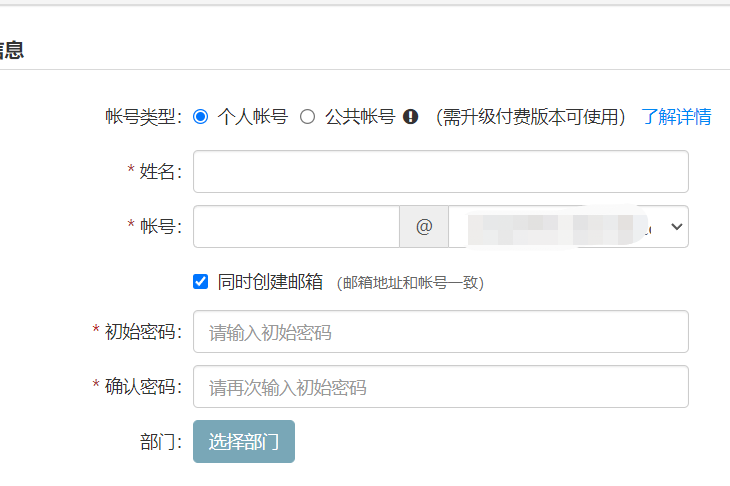The image size is (730, 486).
Task: Click the 需升级付费版本可使用 note text
Action: [x=530, y=117]
